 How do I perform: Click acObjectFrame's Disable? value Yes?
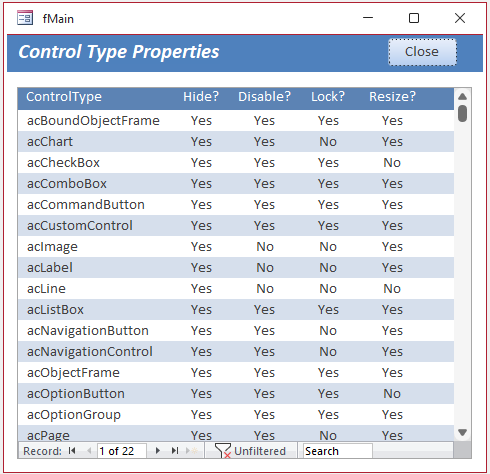pos(264,373)
